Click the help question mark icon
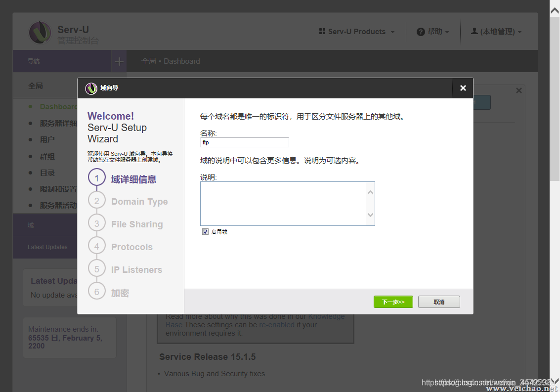Image resolution: width=560 pixels, height=392 pixels. tap(421, 32)
